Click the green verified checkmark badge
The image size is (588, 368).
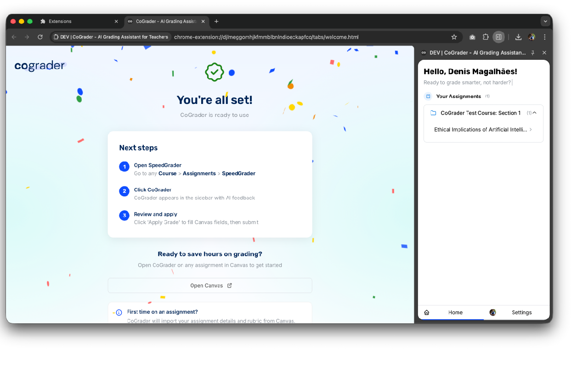pyautogui.click(x=215, y=72)
